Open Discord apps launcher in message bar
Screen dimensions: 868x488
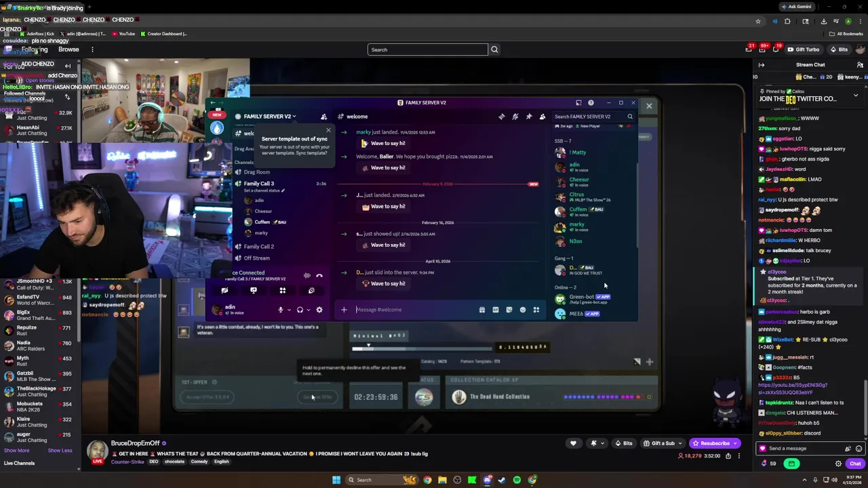536,310
